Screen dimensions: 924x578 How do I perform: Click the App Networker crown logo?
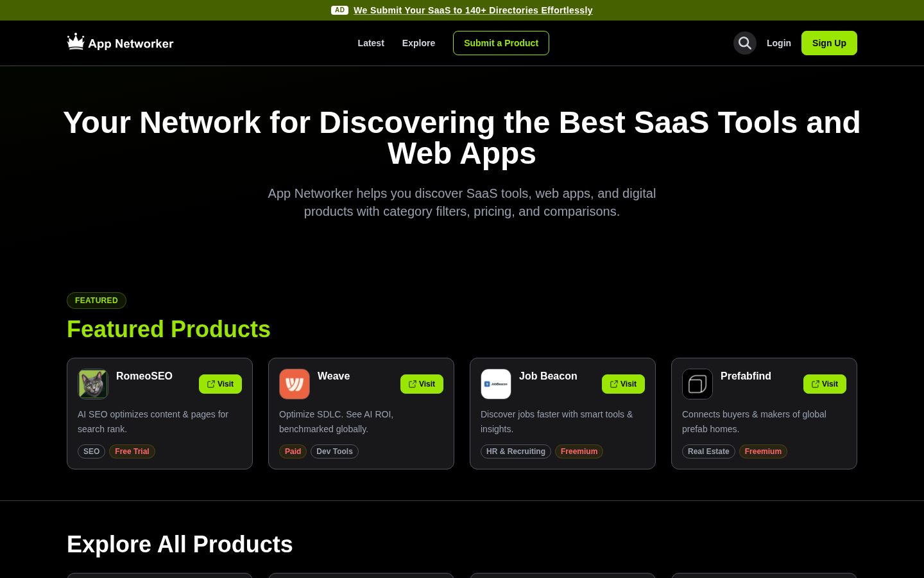pyautogui.click(x=76, y=42)
